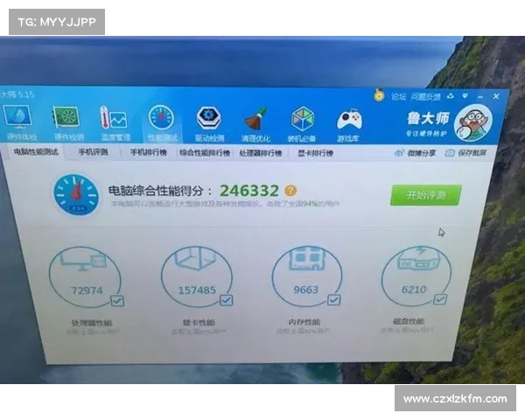
Task: Click the 磁盘性能 label
Action: [x=408, y=321]
